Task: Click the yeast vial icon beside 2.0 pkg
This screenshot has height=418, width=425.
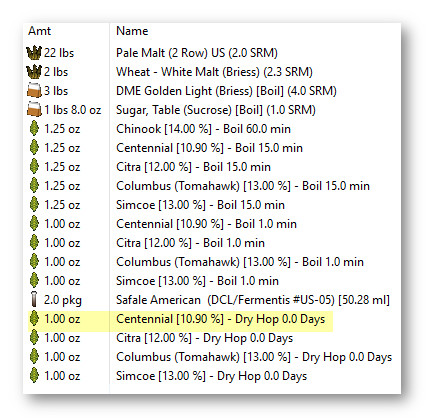Action: coord(34,299)
